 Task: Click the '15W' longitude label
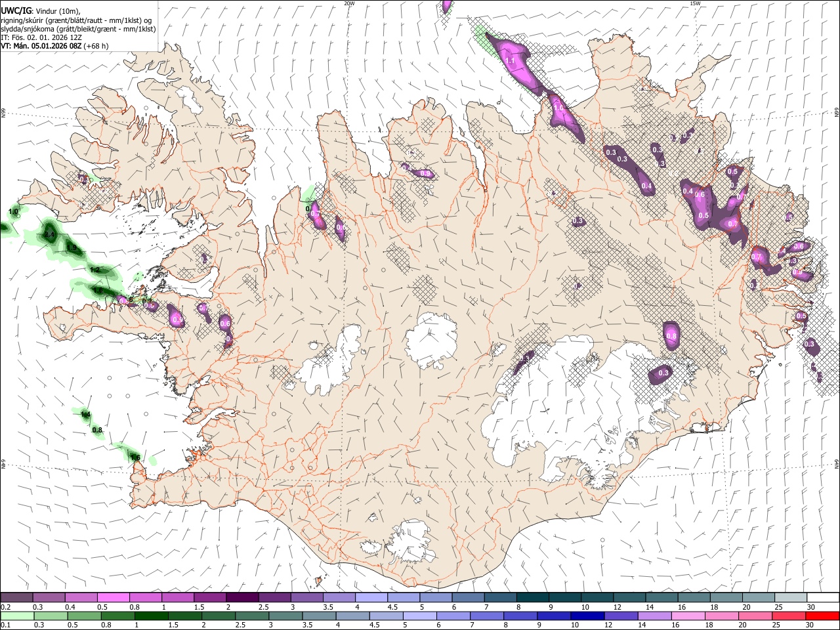695,3
